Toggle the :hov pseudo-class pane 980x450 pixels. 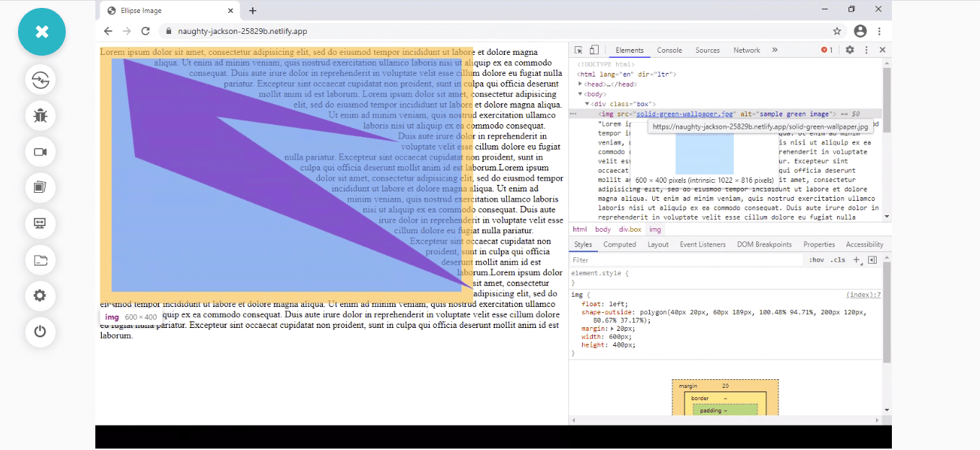816,259
